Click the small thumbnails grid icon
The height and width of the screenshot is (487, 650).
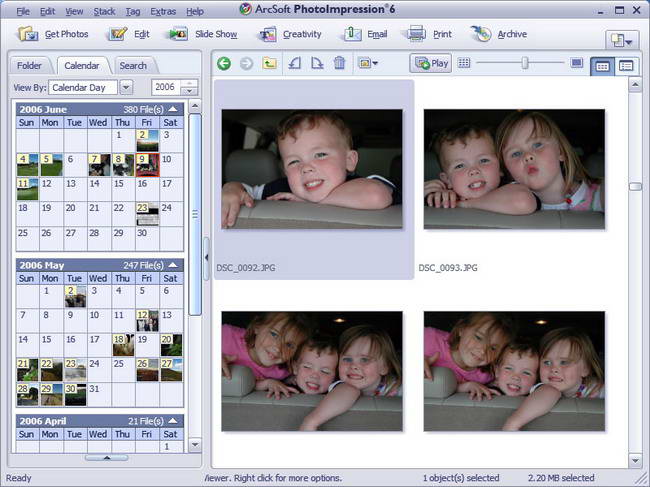(464, 63)
